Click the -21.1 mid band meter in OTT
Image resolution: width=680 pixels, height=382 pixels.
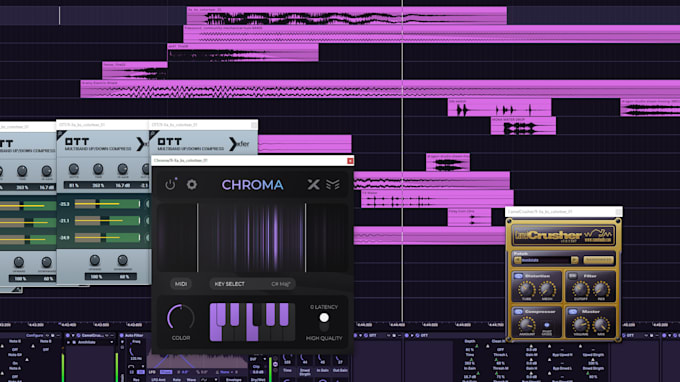click(108, 221)
